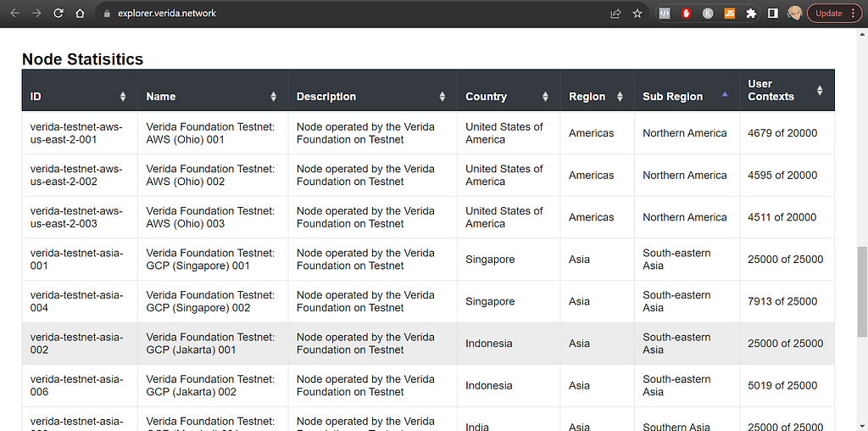Reload the page with the refresh icon
Image resolution: width=868 pixels, height=431 pixels.
pyautogui.click(x=58, y=14)
